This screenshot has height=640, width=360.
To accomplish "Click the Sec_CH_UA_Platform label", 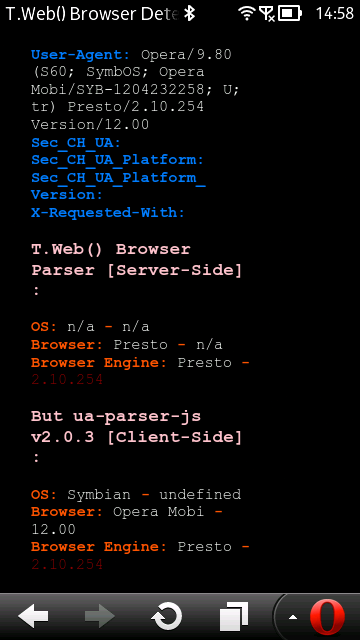I will (x=117, y=160).
